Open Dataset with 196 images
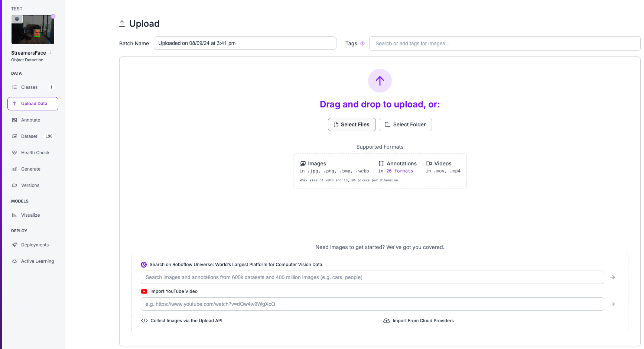 pyautogui.click(x=29, y=136)
